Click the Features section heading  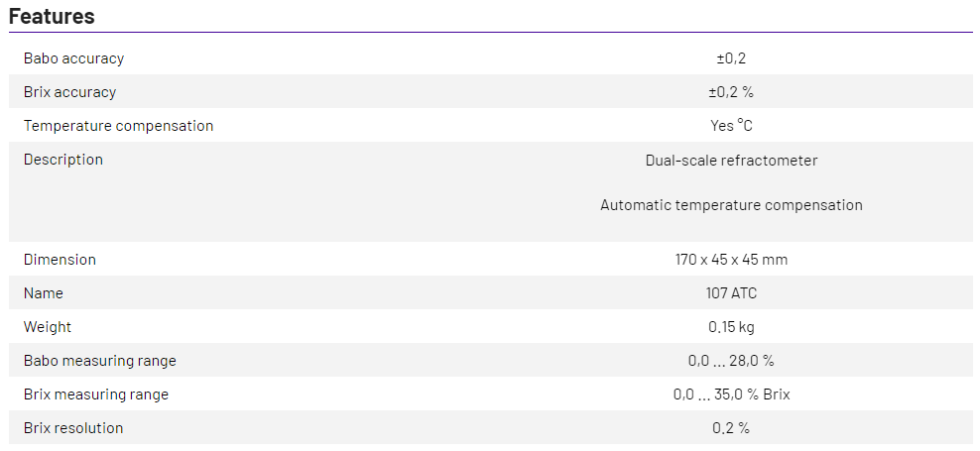(52, 16)
